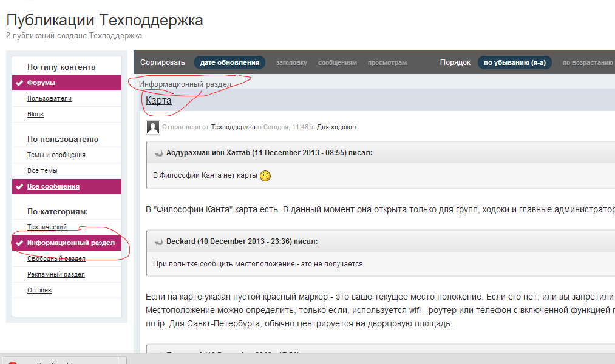Click the red icon in the bottom taskbar
Screen dimensions: 615x364
pos(13,363)
